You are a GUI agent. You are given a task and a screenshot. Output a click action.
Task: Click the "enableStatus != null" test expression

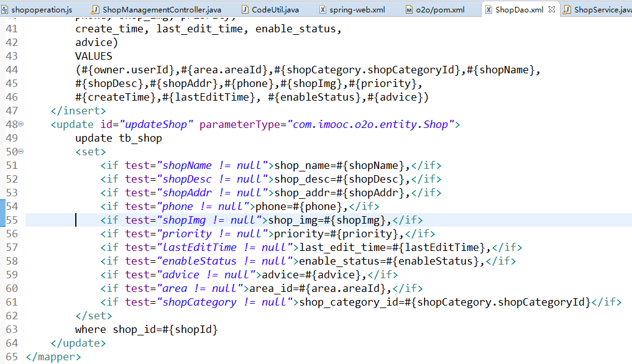(x=227, y=262)
